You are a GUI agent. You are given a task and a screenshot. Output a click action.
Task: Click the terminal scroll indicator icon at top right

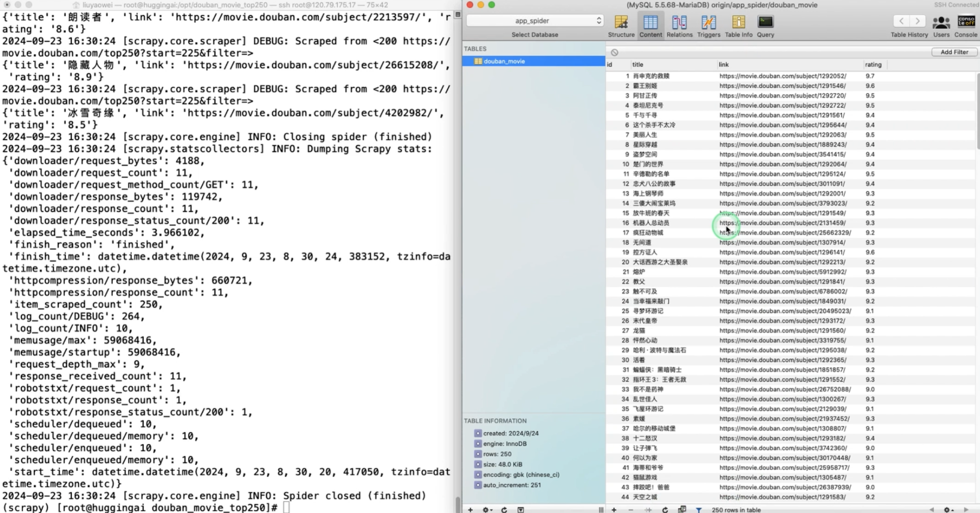click(458, 15)
